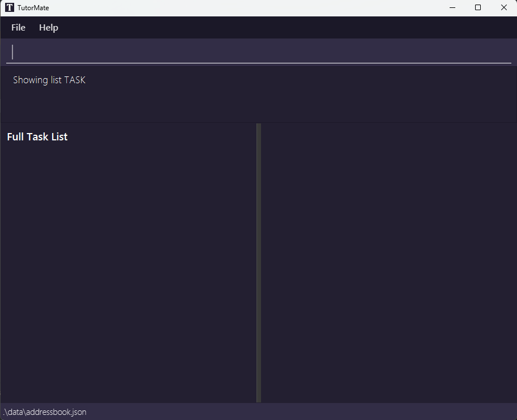Viewport: 517px width, 420px height.
Task: Open the File menu
Action: pyautogui.click(x=18, y=28)
